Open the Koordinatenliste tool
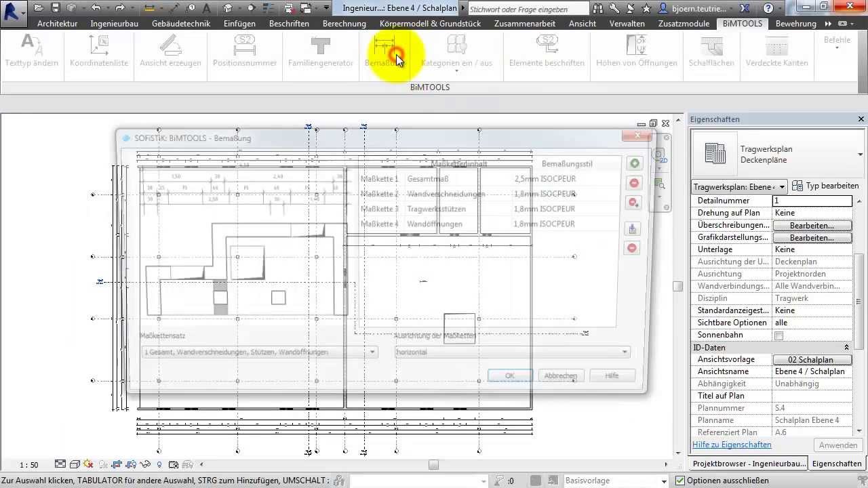Viewport: 868px width, 488px height. (x=99, y=51)
